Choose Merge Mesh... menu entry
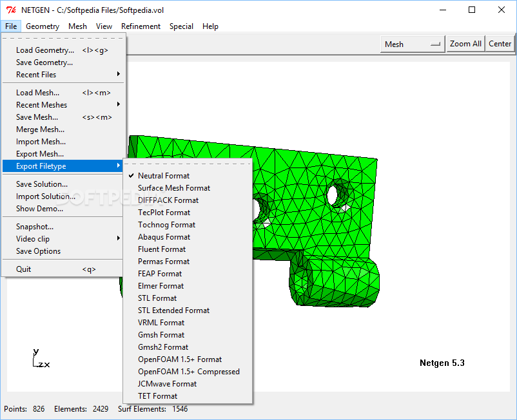This screenshot has height=420, width=517. point(63,129)
